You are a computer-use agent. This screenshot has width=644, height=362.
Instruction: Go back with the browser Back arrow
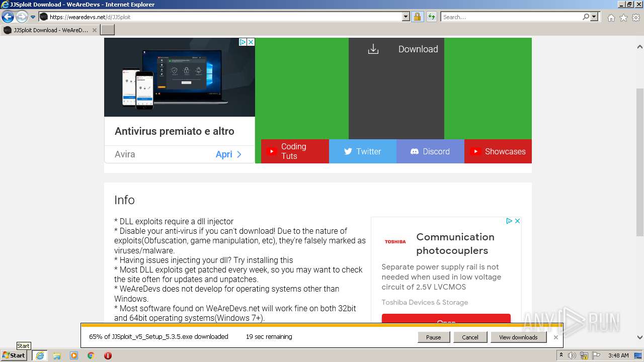point(8,17)
